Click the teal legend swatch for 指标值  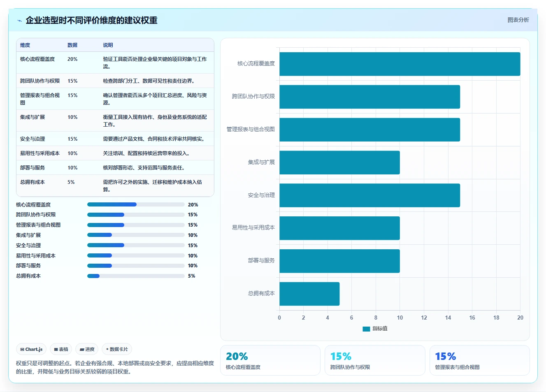click(366, 329)
